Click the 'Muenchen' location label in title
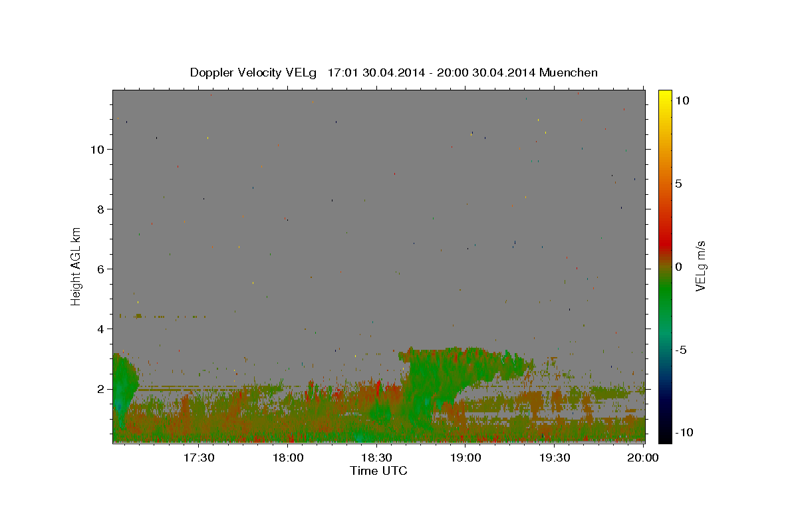The image size is (798, 532). (x=569, y=72)
